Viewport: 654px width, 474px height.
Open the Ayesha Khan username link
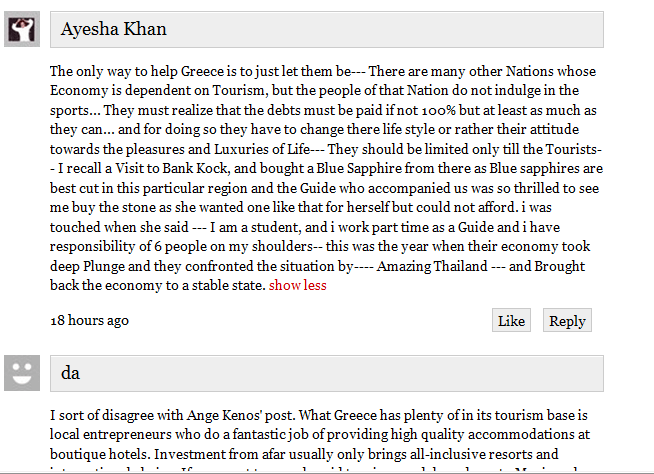coord(113,29)
